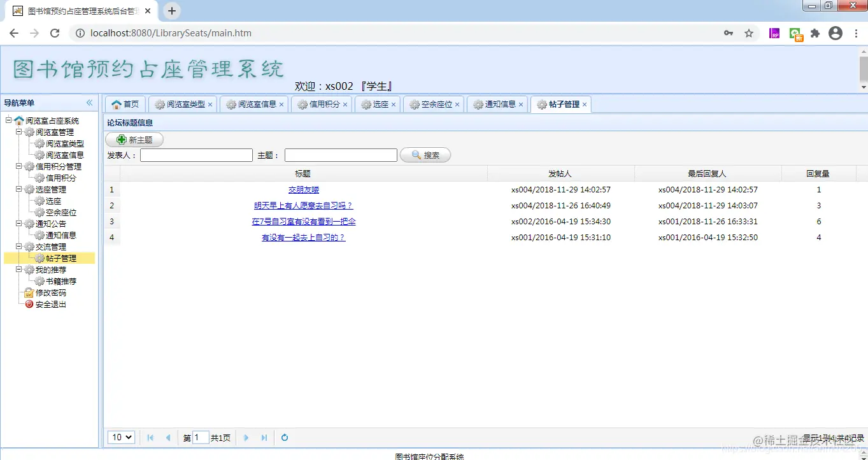Open the saved passwords key icon
This screenshot has width=868, height=460.
tap(729, 33)
